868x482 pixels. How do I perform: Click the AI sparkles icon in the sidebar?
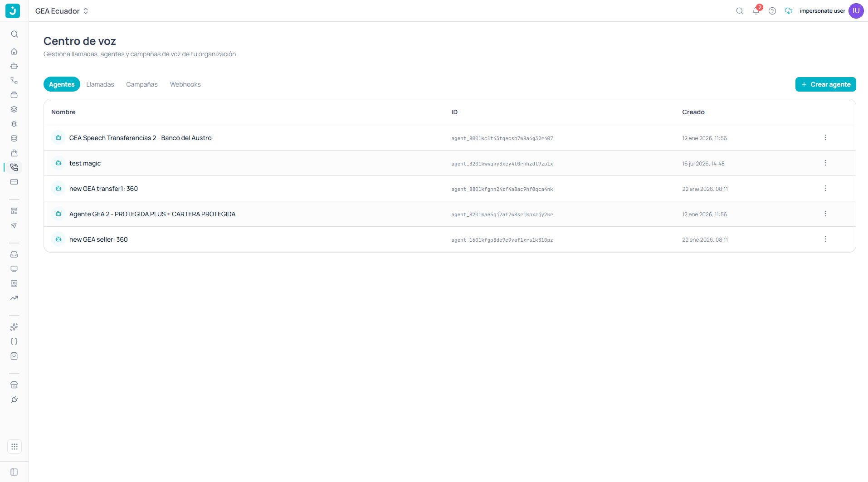click(14, 327)
